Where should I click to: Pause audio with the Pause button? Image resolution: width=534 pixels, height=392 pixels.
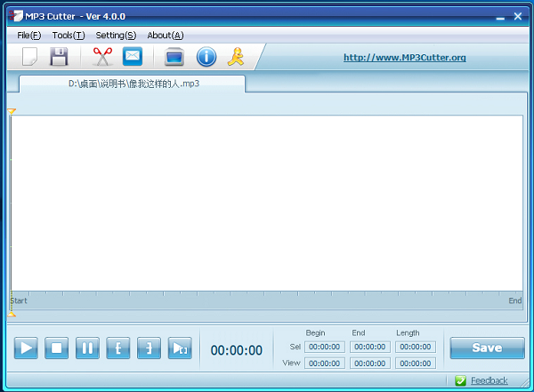87,348
